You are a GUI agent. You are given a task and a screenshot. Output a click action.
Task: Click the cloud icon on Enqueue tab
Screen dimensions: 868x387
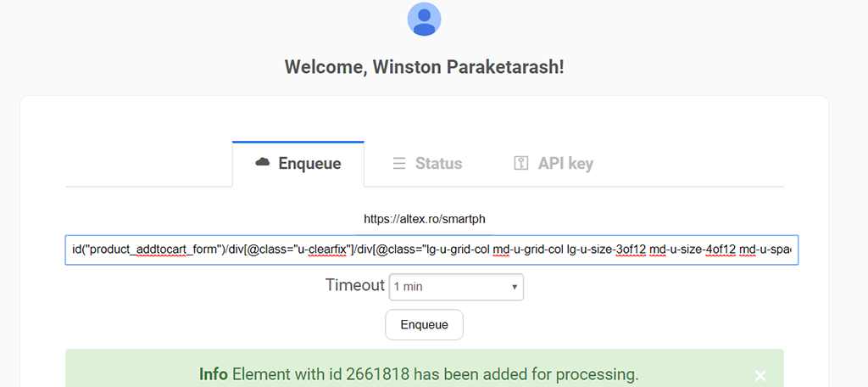point(263,163)
